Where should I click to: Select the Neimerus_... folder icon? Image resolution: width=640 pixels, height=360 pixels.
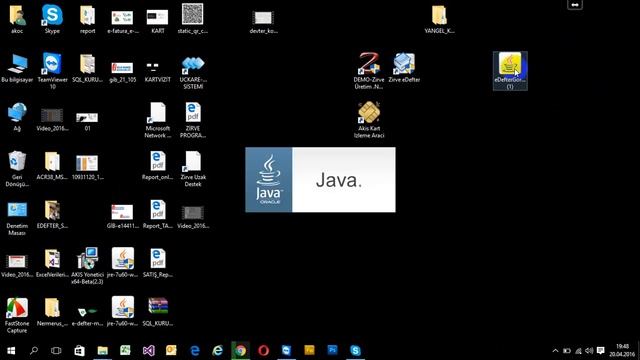[52, 311]
